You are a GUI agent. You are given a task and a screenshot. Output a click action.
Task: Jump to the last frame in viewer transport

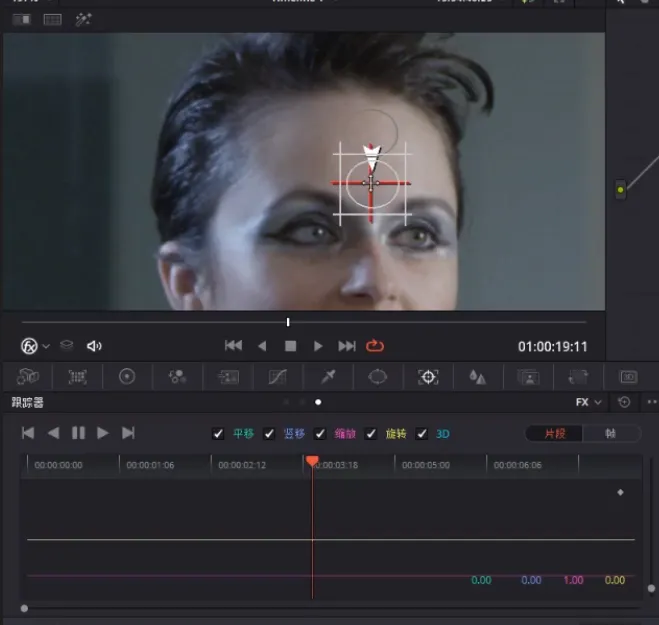pos(347,346)
